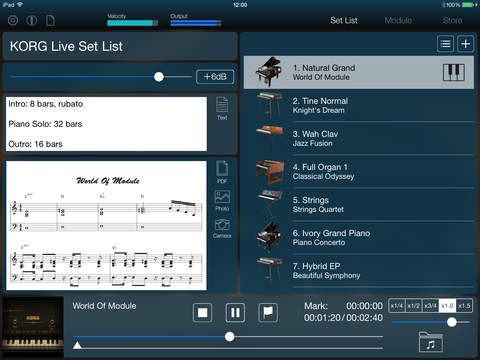Stop the song playback
The width and height of the screenshot is (480, 360).
click(203, 313)
